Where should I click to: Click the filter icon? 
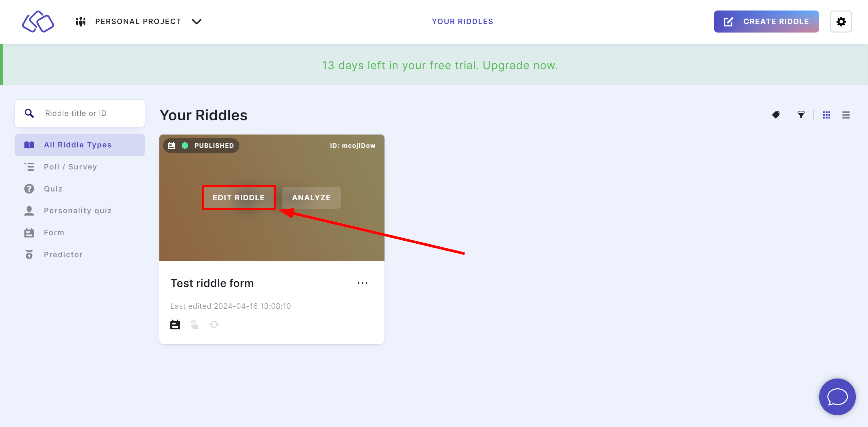point(801,115)
